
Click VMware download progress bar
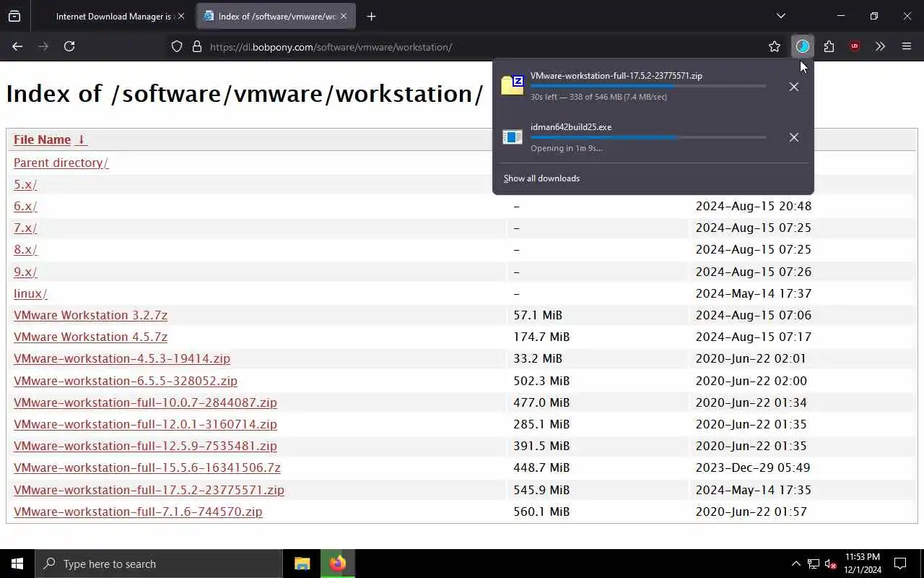[648, 86]
